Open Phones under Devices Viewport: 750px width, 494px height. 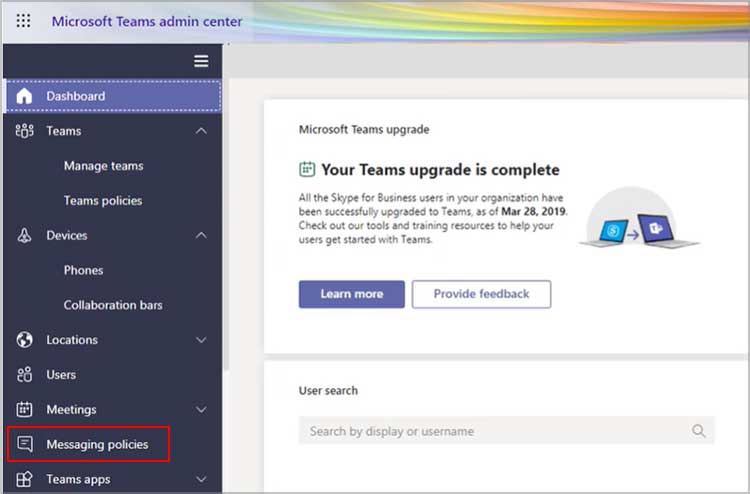point(83,270)
